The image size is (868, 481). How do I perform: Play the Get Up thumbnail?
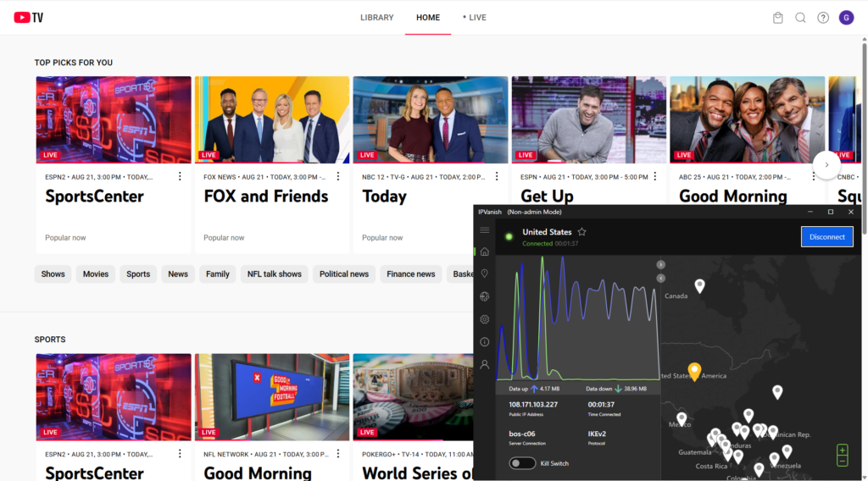[x=588, y=119]
